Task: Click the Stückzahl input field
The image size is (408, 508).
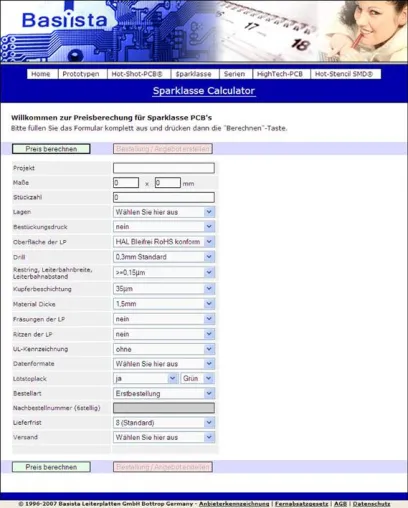Action: click(164, 197)
